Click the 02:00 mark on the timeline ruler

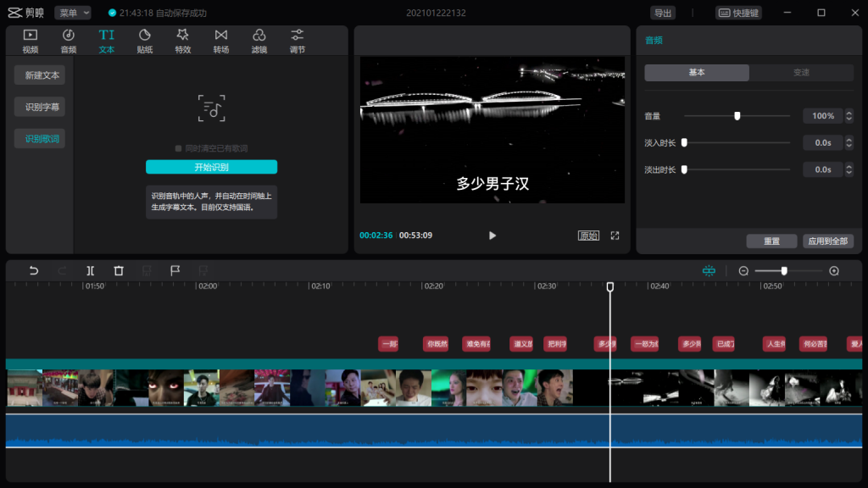(208, 286)
